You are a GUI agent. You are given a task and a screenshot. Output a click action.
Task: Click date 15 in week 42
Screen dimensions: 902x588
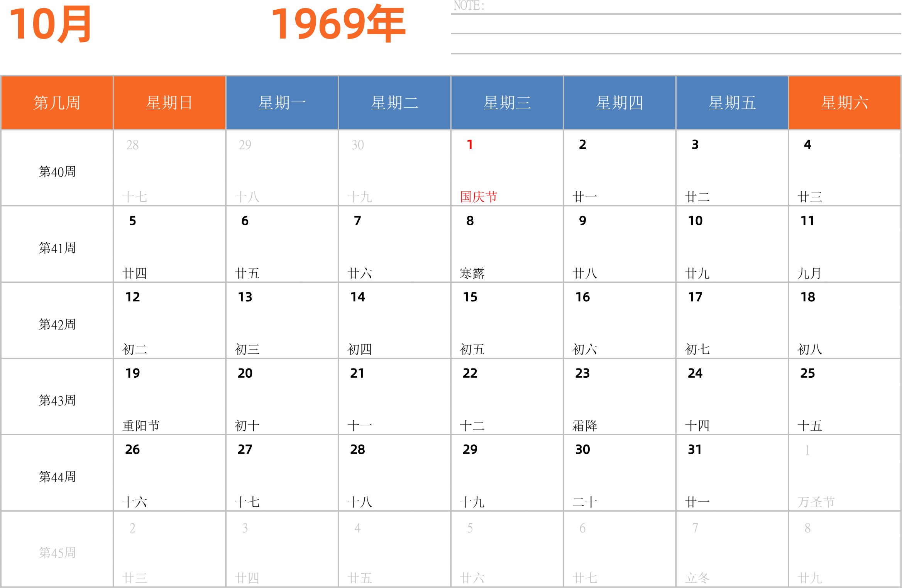coord(470,297)
